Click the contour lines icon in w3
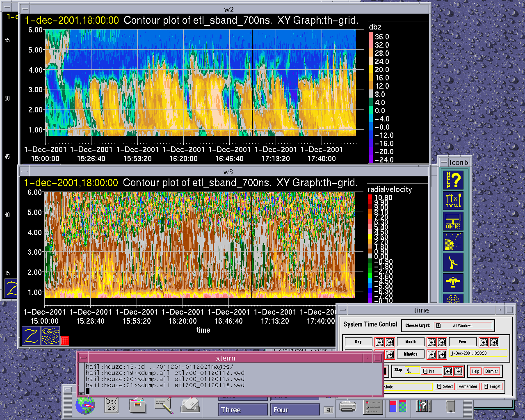525x420 pixels. (x=50, y=336)
